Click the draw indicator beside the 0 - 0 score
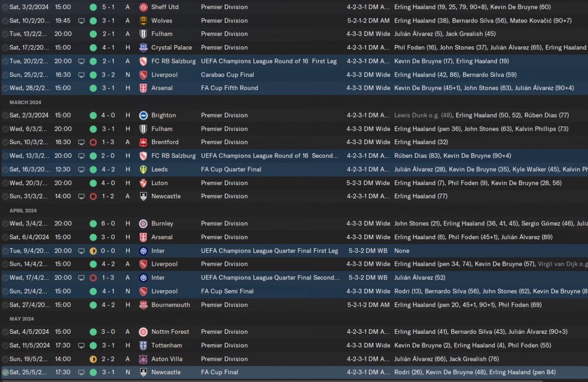Viewport: 588px width, 382px height. point(93,251)
